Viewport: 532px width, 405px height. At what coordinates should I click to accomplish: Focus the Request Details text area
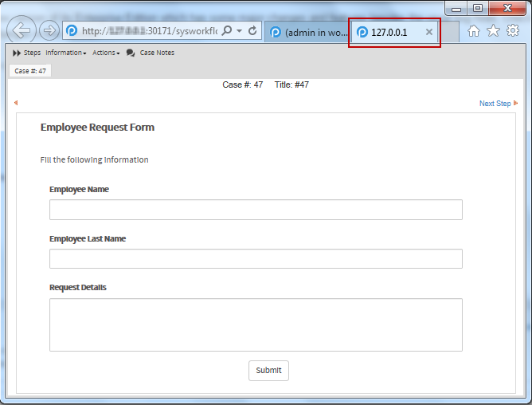(x=256, y=324)
